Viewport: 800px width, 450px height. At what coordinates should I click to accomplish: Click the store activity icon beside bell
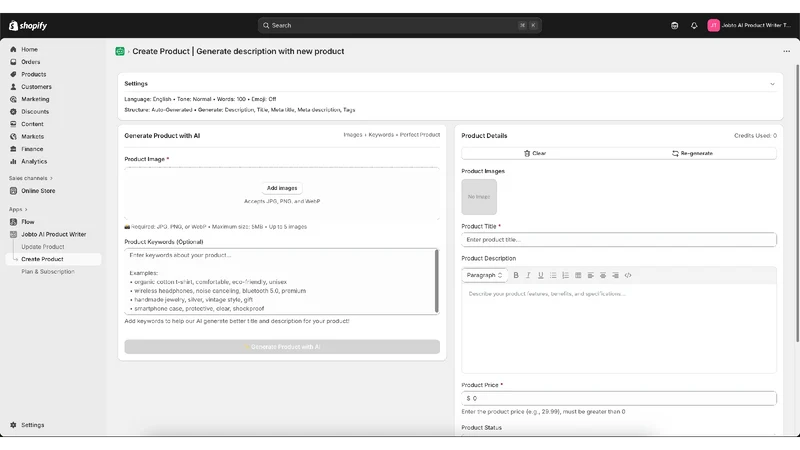click(674, 26)
